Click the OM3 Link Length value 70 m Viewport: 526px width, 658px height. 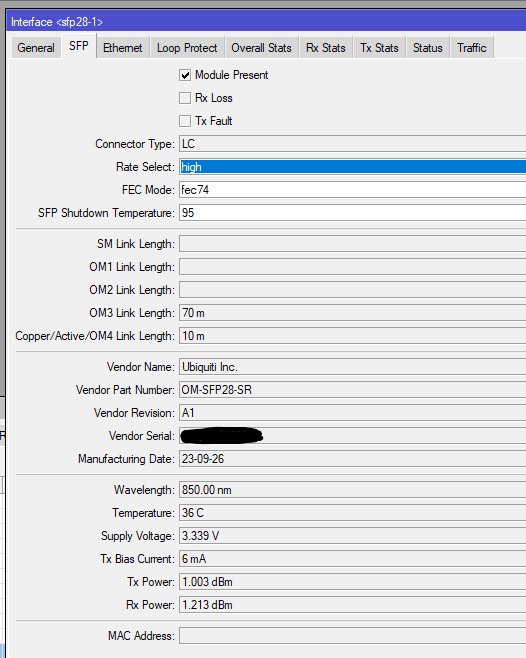point(353,313)
